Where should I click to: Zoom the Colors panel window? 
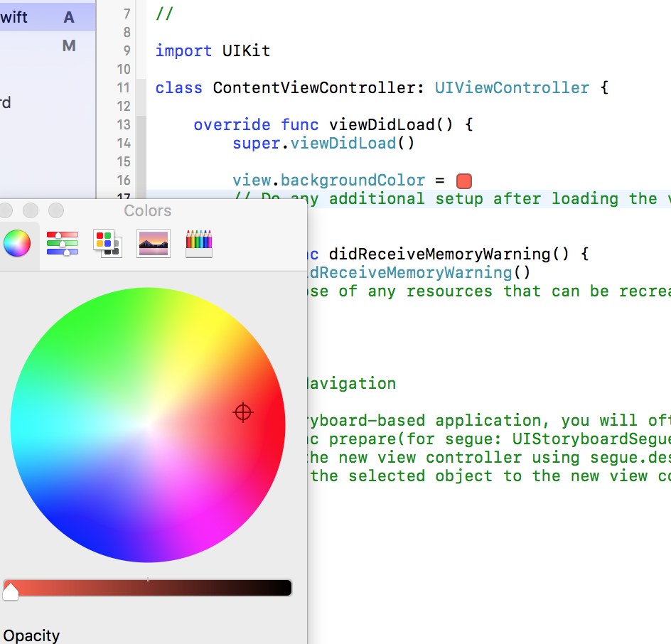point(56,210)
